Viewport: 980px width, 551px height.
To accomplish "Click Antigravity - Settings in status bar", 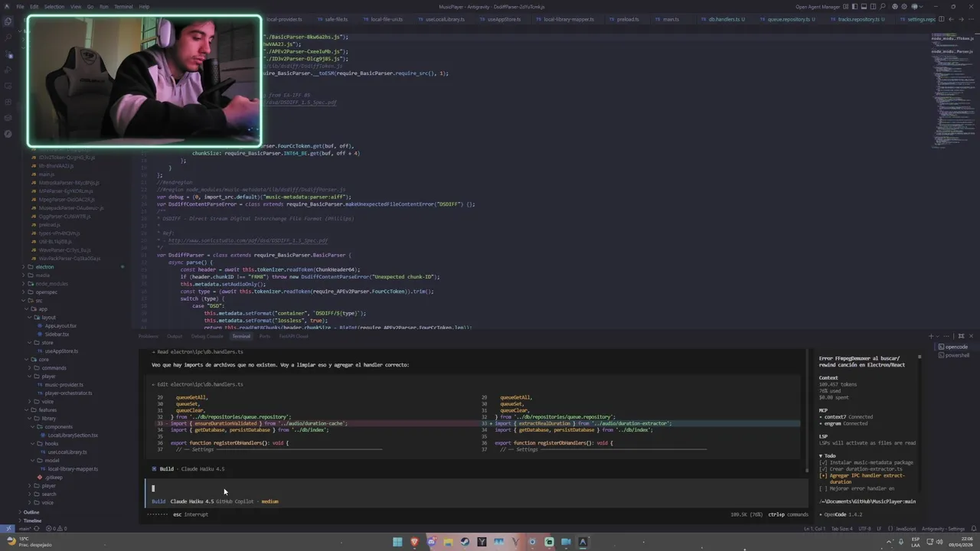I will click(x=942, y=529).
